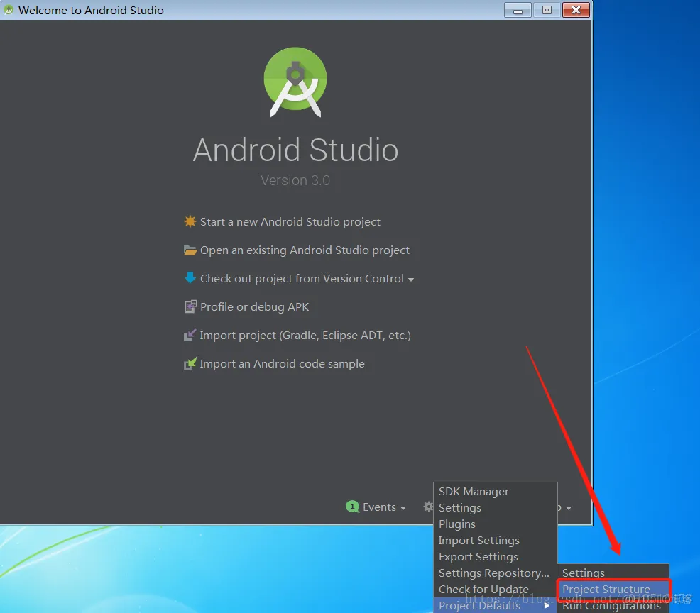Viewport: 700px width, 613px height.
Task: Select Project Defaults menu item
Action: click(495, 605)
